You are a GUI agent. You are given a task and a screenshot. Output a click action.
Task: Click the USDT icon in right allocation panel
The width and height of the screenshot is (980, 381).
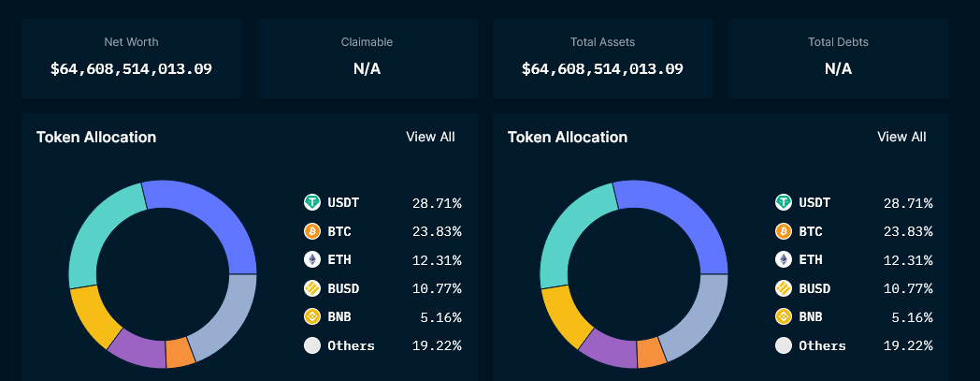(x=784, y=202)
